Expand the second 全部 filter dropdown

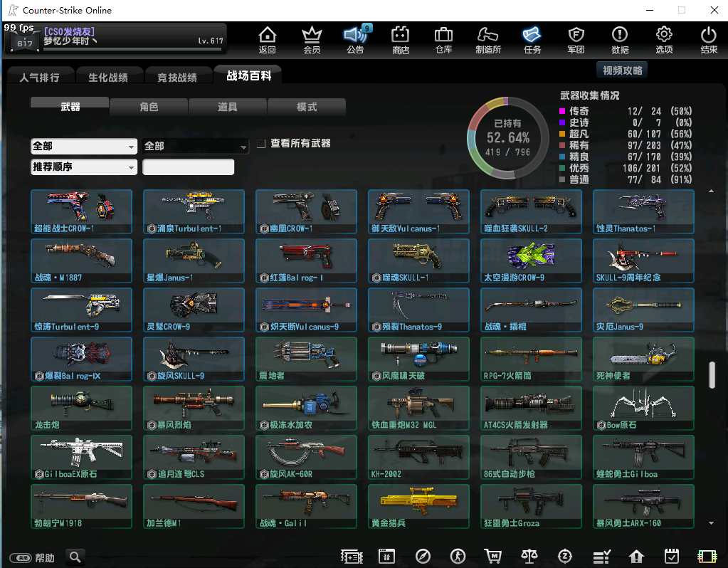coord(196,146)
